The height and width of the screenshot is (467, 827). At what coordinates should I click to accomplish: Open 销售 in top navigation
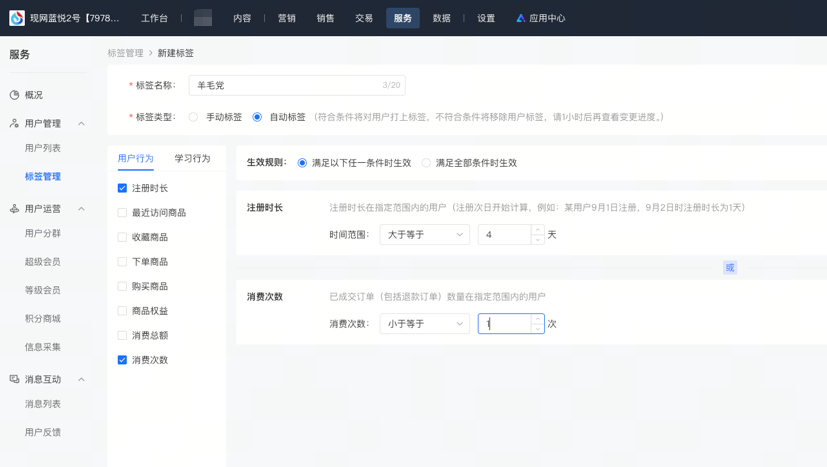[x=325, y=18]
